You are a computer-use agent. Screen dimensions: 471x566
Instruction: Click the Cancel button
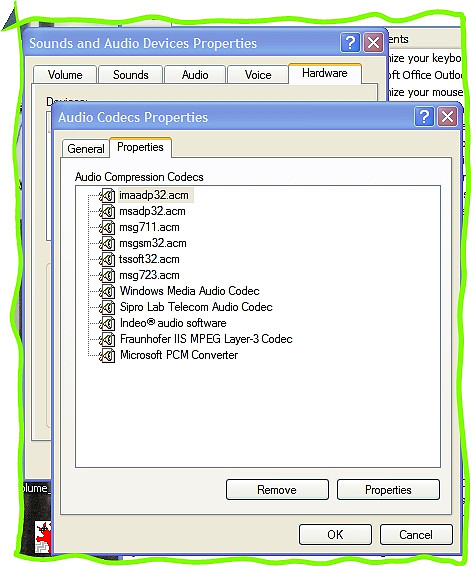point(416,535)
